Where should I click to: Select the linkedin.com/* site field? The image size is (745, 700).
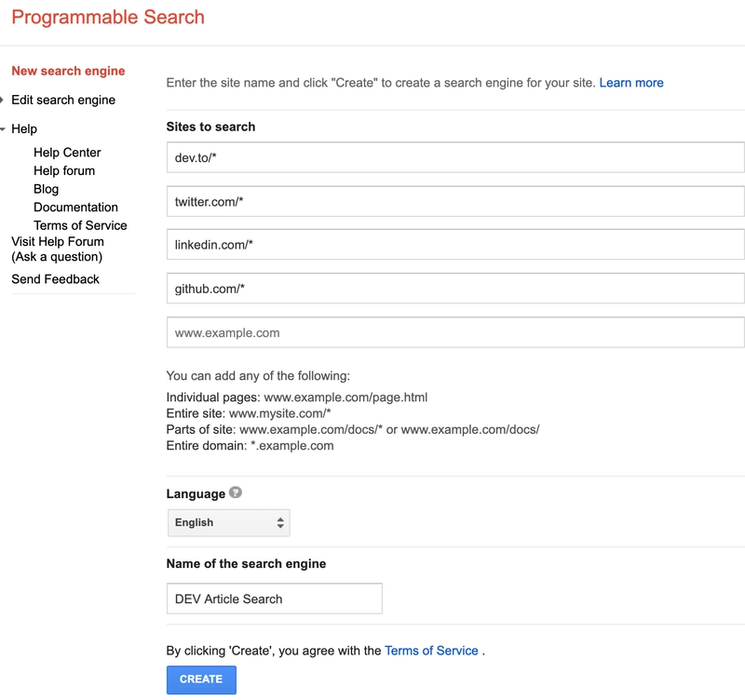(x=454, y=245)
